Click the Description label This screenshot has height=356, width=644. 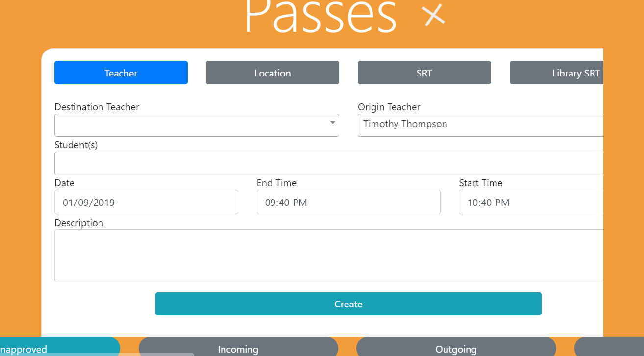(x=79, y=223)
